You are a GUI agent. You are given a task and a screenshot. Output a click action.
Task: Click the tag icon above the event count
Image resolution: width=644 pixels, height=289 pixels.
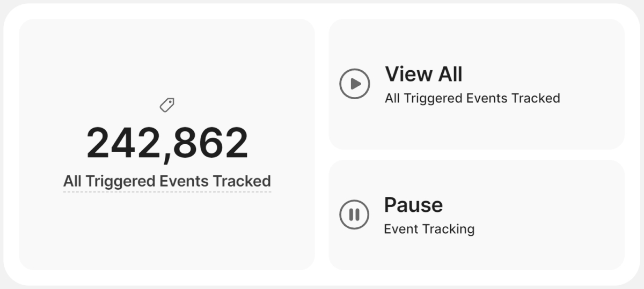pos(167,105)
